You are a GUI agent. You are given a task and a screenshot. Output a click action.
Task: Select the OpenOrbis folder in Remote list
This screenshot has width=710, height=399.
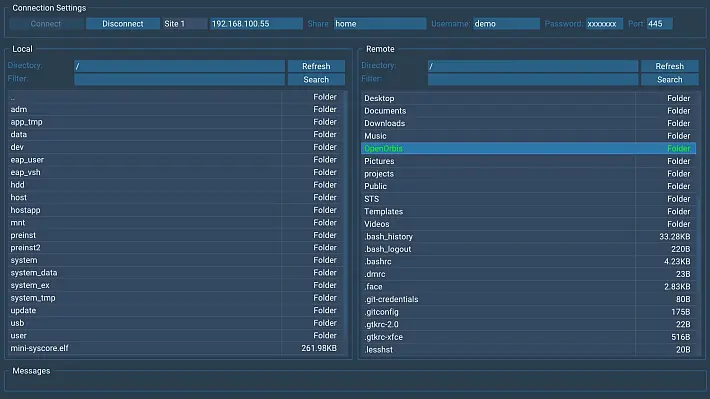coord(528,149)
